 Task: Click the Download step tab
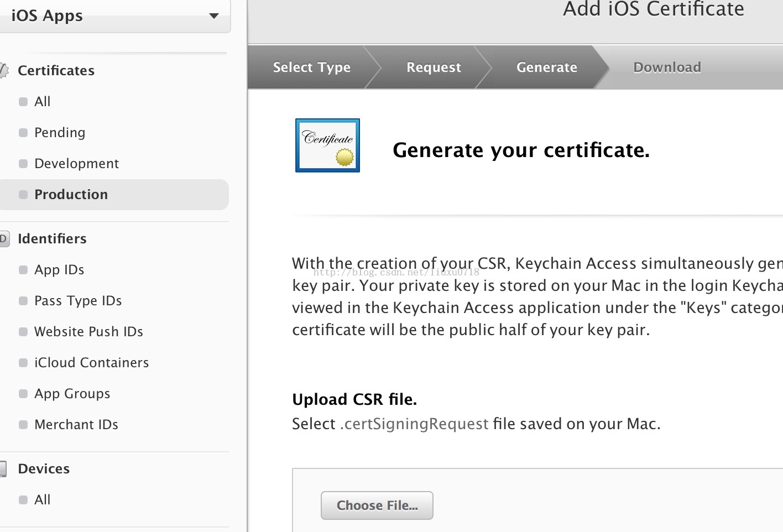click(667, 67)
